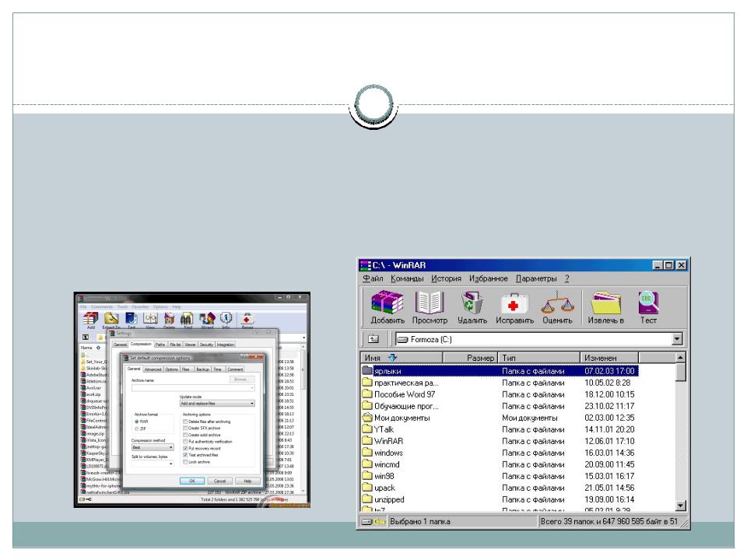
Task: Click scroll up arrow in Russian WinRAR list
Action: tap(681, 357)
